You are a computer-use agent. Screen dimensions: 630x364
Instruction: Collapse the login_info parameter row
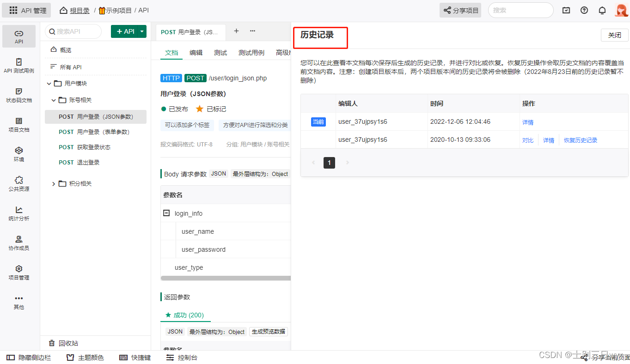tap(166, 213)
